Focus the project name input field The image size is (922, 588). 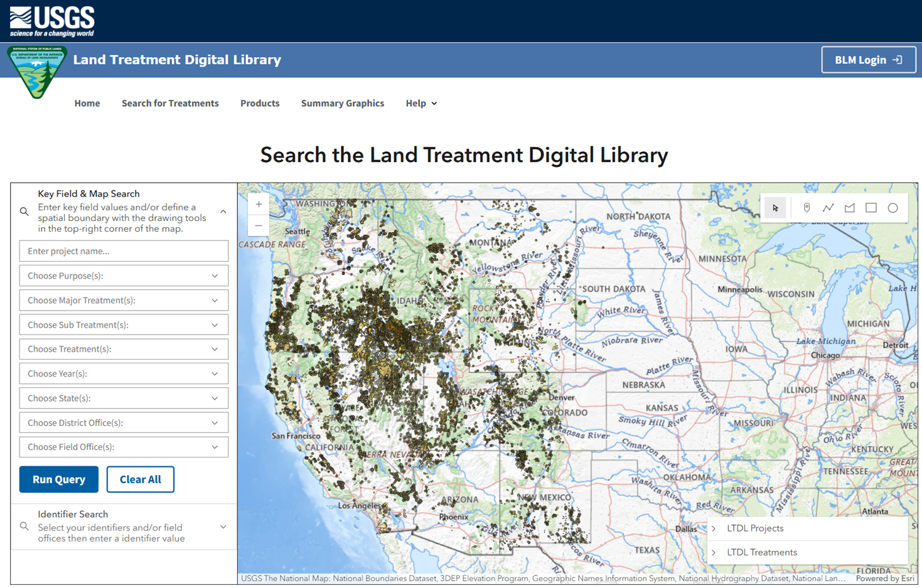(124, 251)
